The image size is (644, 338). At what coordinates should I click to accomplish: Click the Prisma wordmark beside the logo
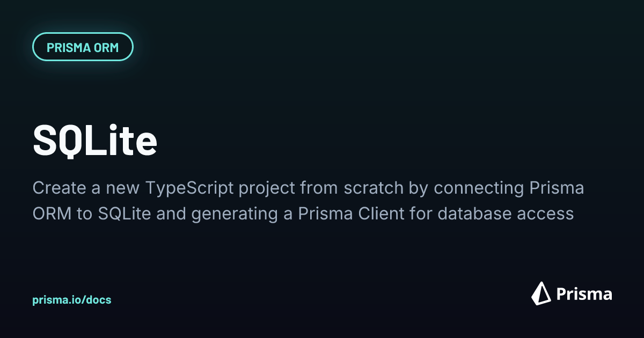(584, 294)
